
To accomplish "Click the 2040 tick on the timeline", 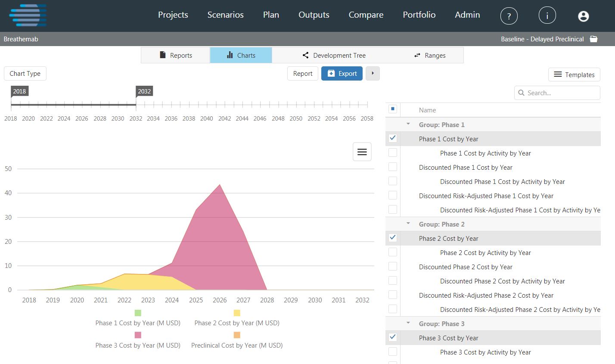I will coord(207,104).
